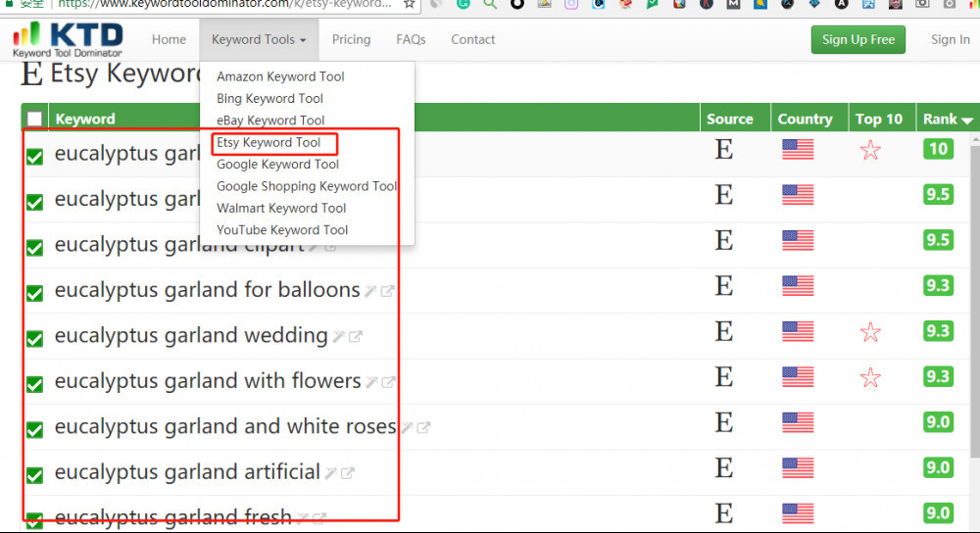Uncheck the 'eucalyptus garland artificial' checkbox
Screen dimensions: 980x533
tap(35, 475)
